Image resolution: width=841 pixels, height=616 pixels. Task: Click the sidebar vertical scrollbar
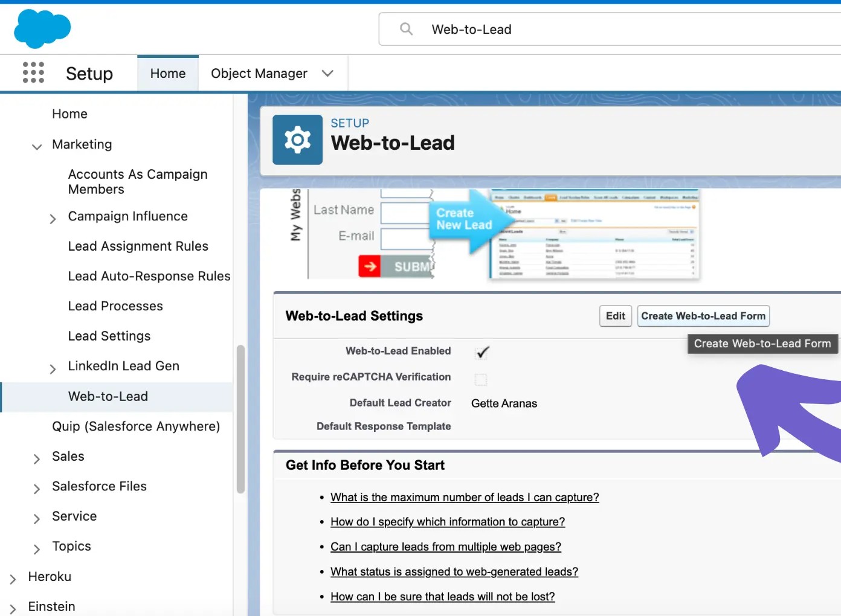pyautogui.click(x=240, y=419)
